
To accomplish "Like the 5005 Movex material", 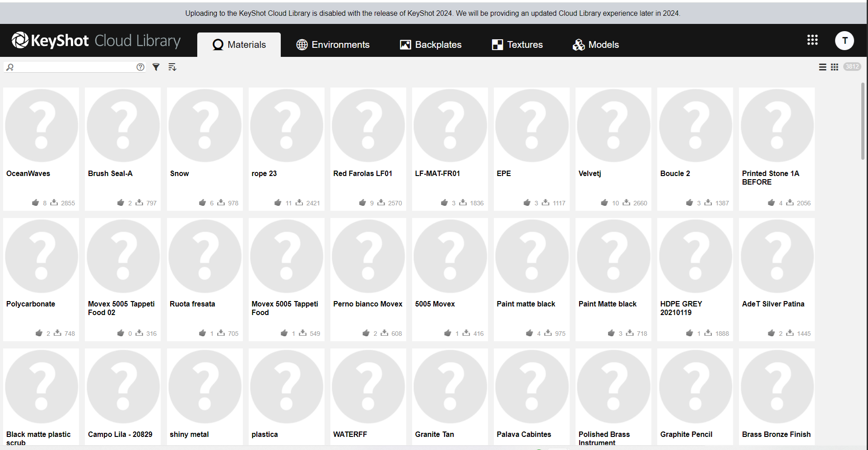I will (447, 333).
